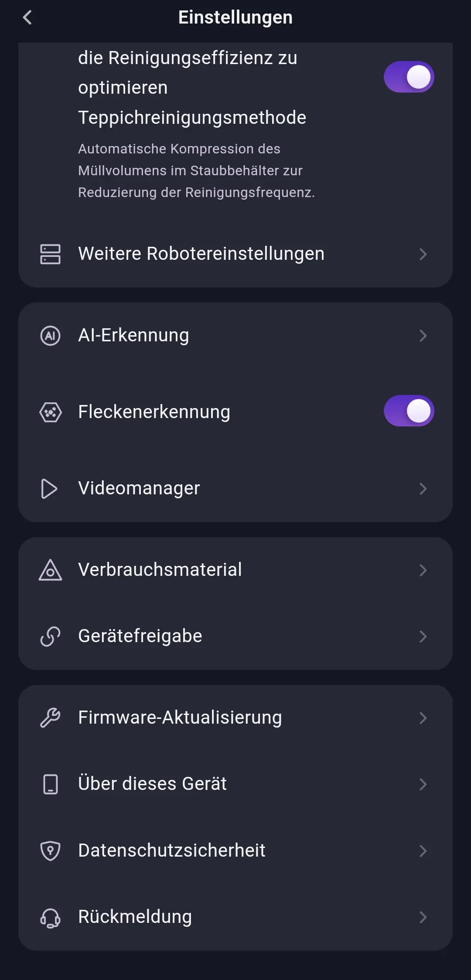Click the Weitere Robotereinstellungen server icon
The height and width of the screenshot is (980, 471).
(50, 254)
